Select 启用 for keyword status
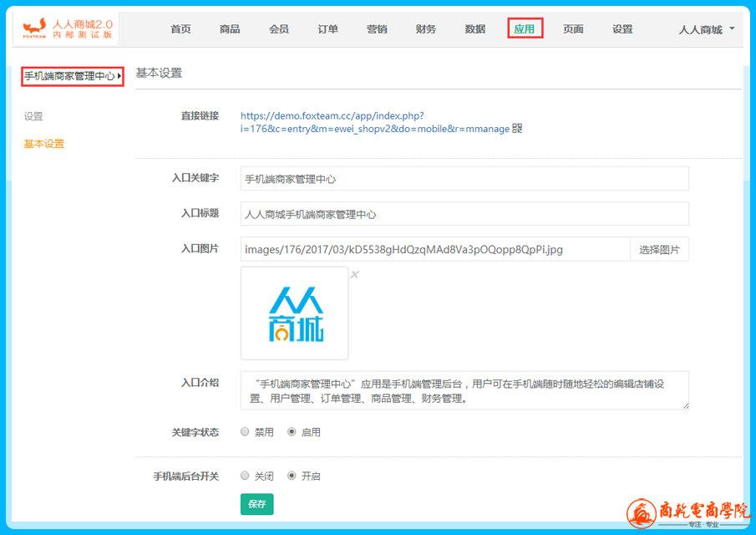Image resolution: width=756 pixels, height=535 pixels. point(292,432)
